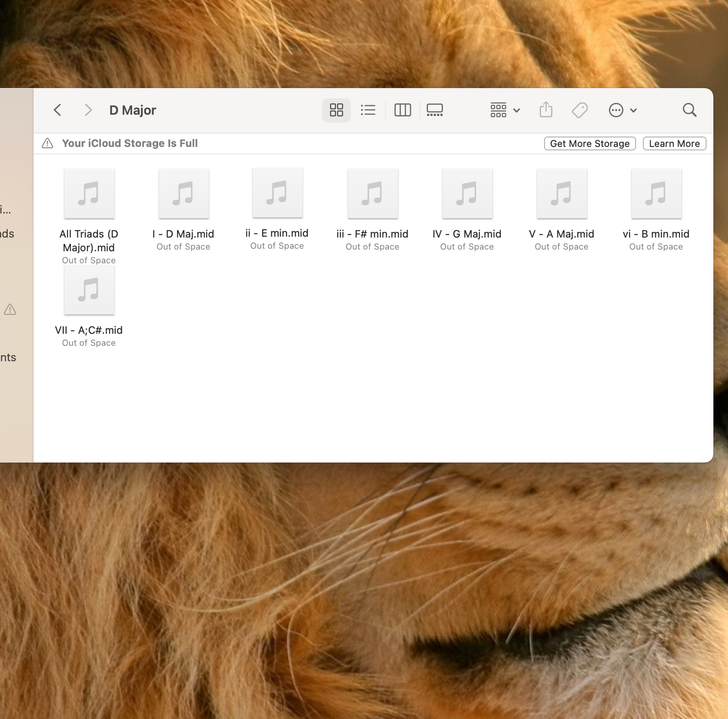Viewport: 728px width, 719px height.
Task: Click the forward navigation arrow
Action: coord(88,110)
